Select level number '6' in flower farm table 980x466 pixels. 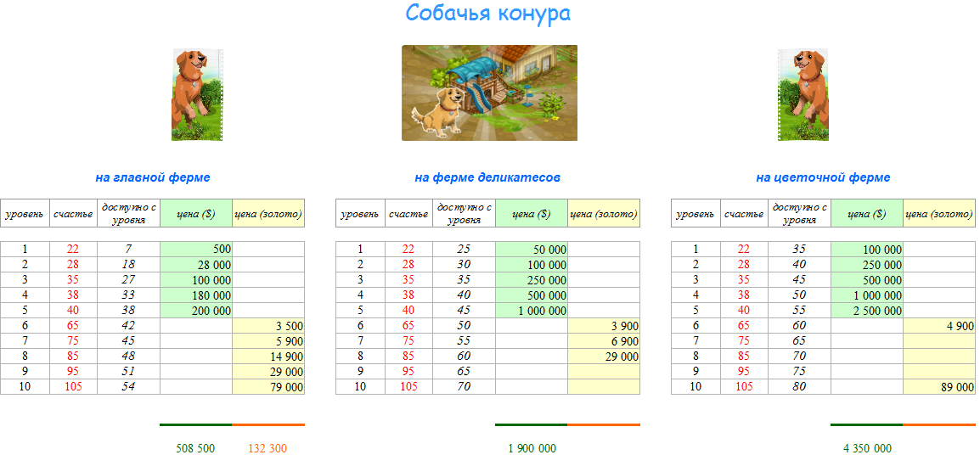click(x=696, y=325)
